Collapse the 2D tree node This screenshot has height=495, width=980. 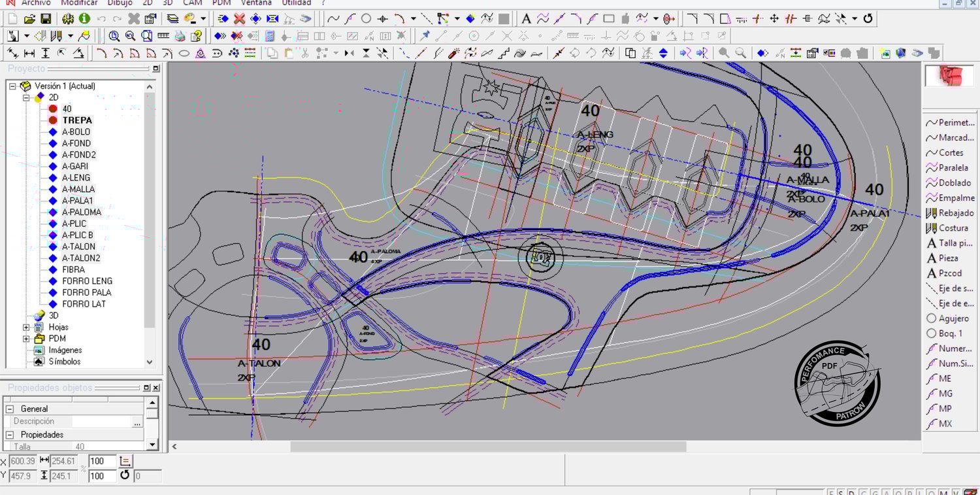click(x=27, y=97)
